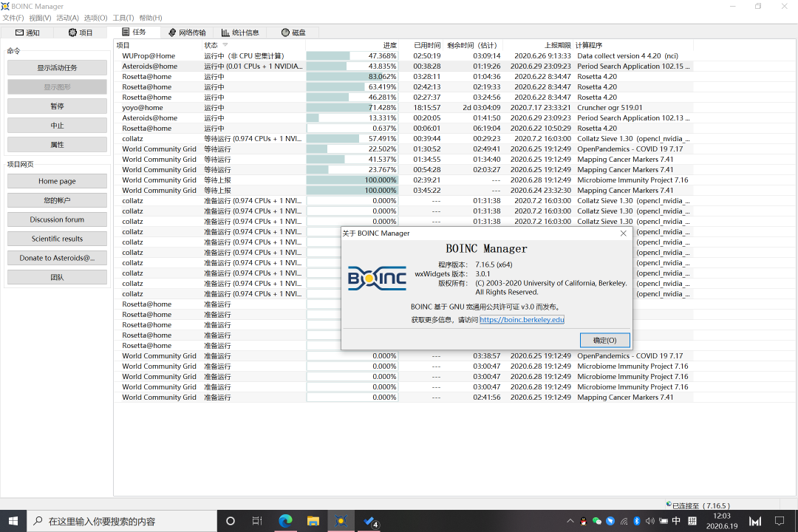The image size is (798, 532).
Task: Select the 任务 (Tasks) tab
Action: pos(134,32)
